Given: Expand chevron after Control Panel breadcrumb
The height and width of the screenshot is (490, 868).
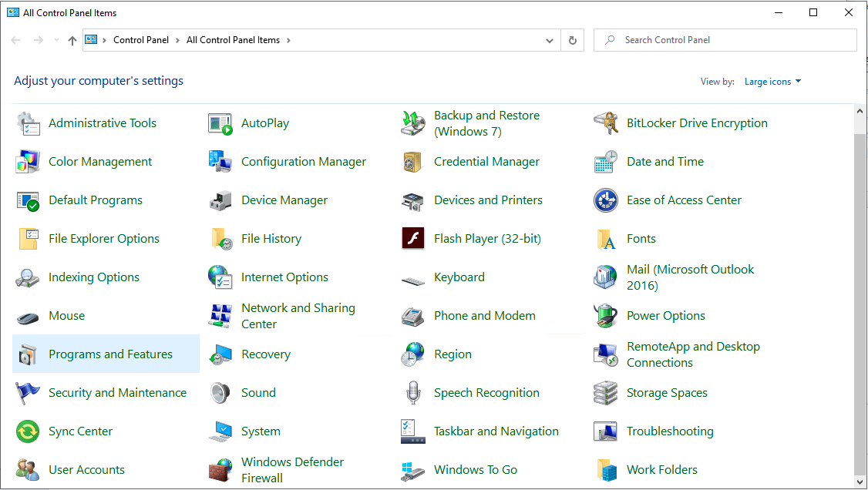Looking at the screenshot, I should (178, 40).
